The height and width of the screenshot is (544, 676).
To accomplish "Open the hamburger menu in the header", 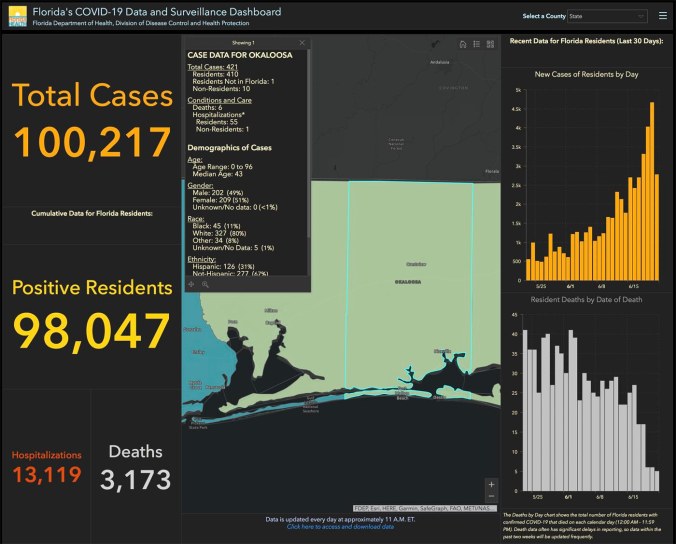I will pyautogui.click(x=663, y=16).
